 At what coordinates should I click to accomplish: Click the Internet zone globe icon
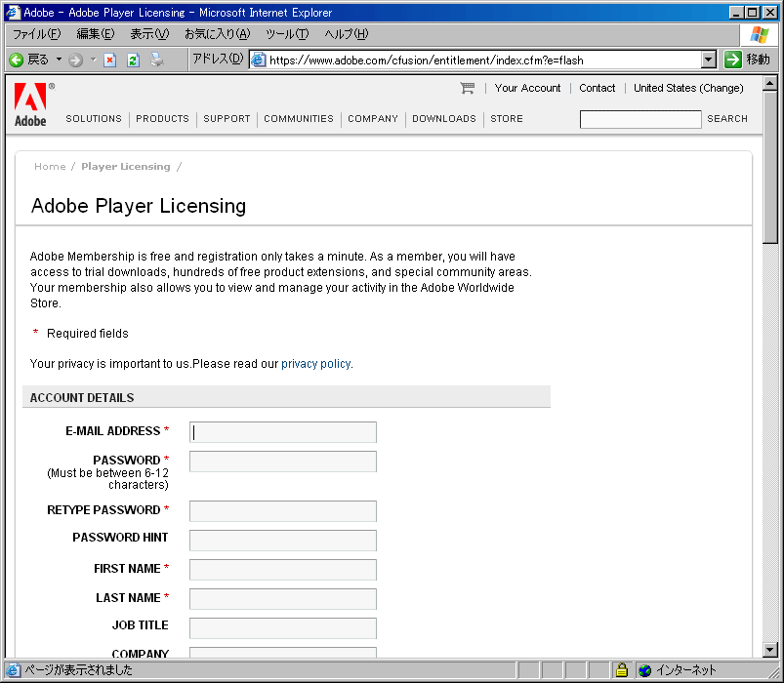click(645, 670)
